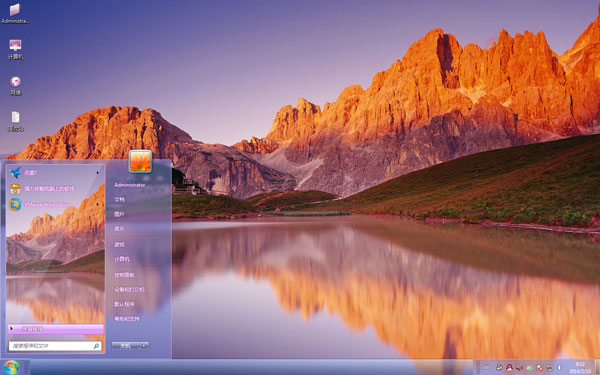Launch VMware Workstation from Start menu
The width and height of the screenshot is (600, 375).
click(x=55, y=205)
